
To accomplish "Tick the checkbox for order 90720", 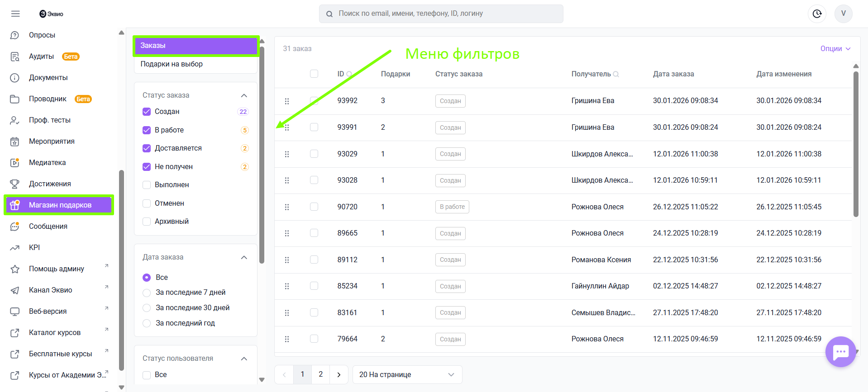I will pyautogui.click(x=314, y=207).
